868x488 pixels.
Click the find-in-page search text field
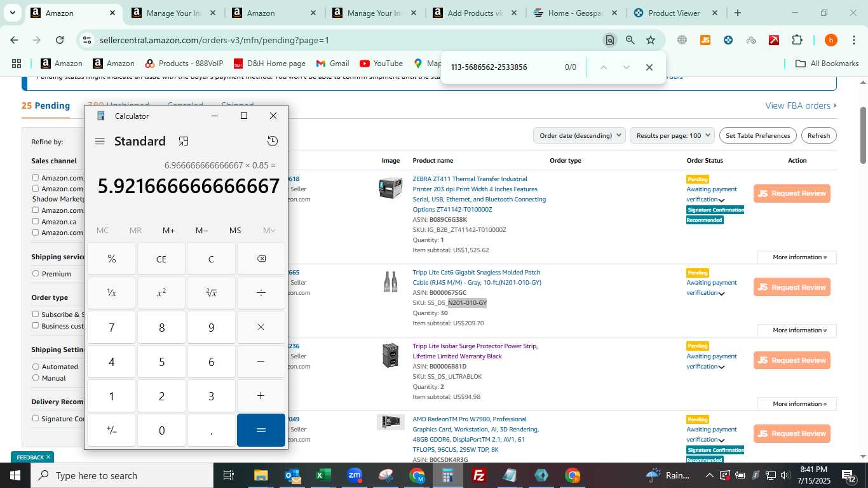point(502,67)
